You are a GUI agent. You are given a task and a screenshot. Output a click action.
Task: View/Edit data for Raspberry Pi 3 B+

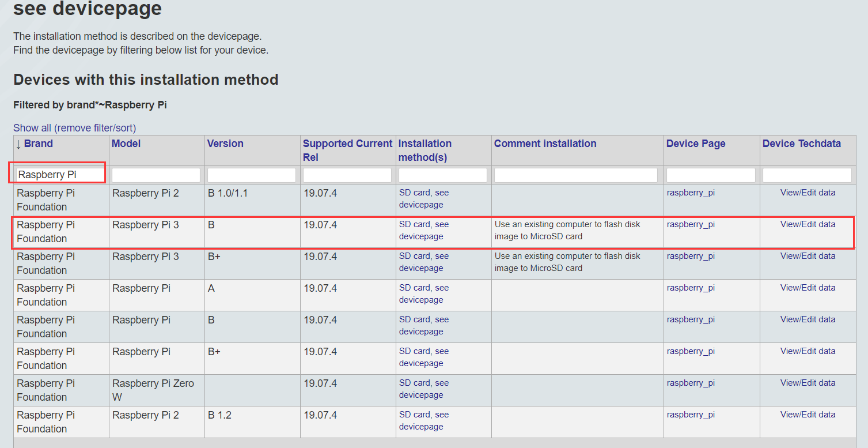coord(808,256)
